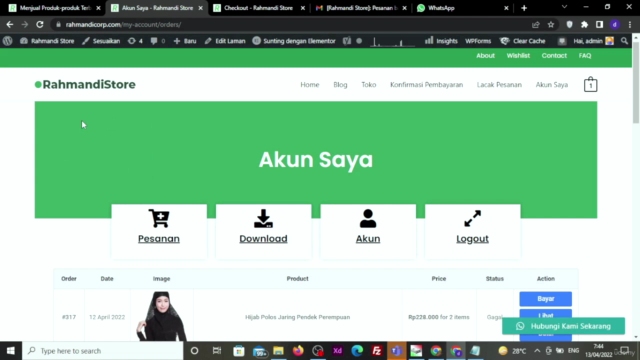Open the Windows Start menu
Image resolution: width=640 pixels, height=360 pixels.
click(11, 351)
